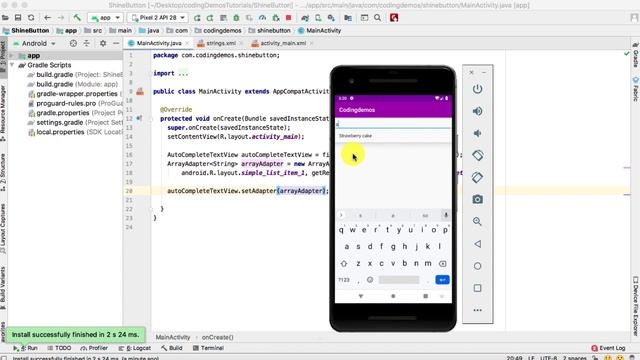640x360 pixels.
Task: Click the collapse all icon in Project panel
Action: pos(87,43)
